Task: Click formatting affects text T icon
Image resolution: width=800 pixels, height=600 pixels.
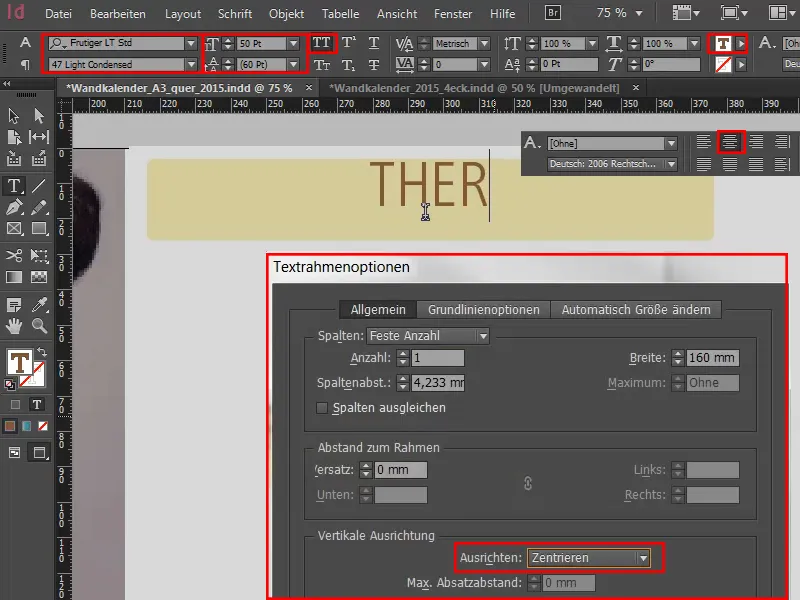Action: (37, 405)
